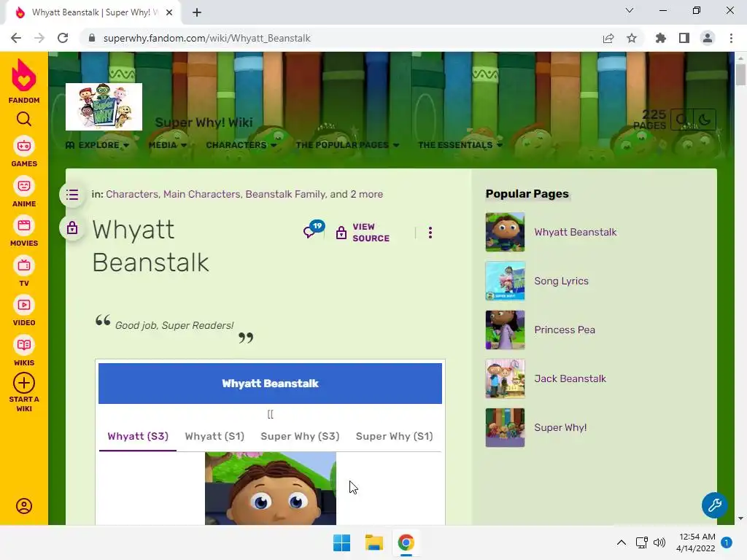Click the browser back arrow

[x=16, y=38]
